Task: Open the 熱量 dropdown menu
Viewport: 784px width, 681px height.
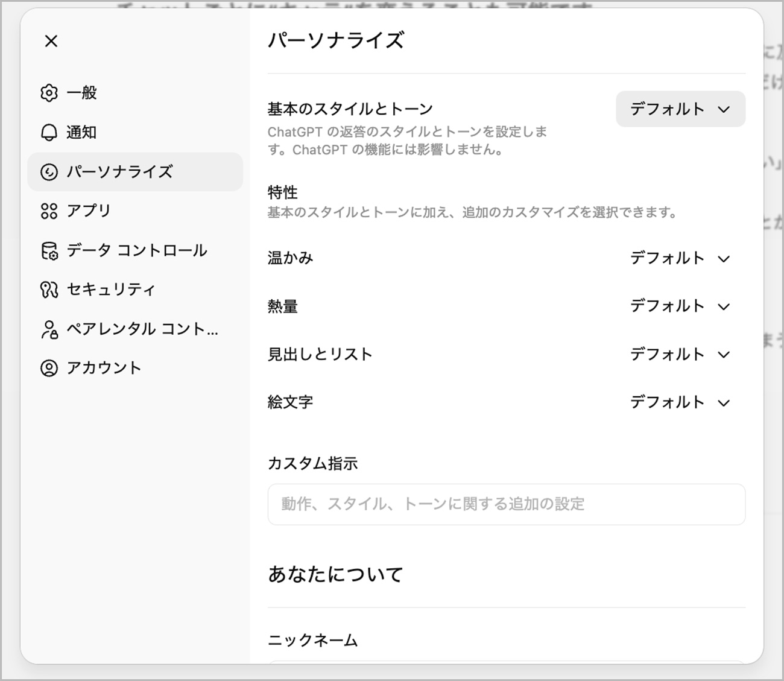Action: 680,306
